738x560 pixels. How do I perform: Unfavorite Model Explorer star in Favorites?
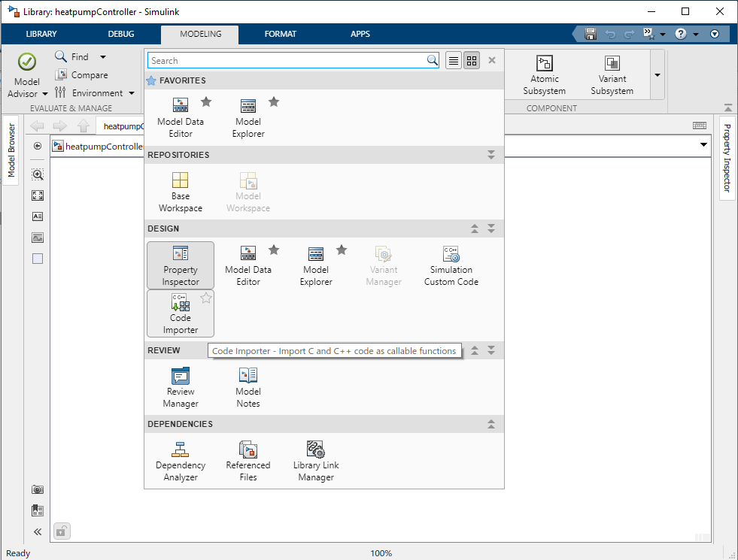point(274,101)
